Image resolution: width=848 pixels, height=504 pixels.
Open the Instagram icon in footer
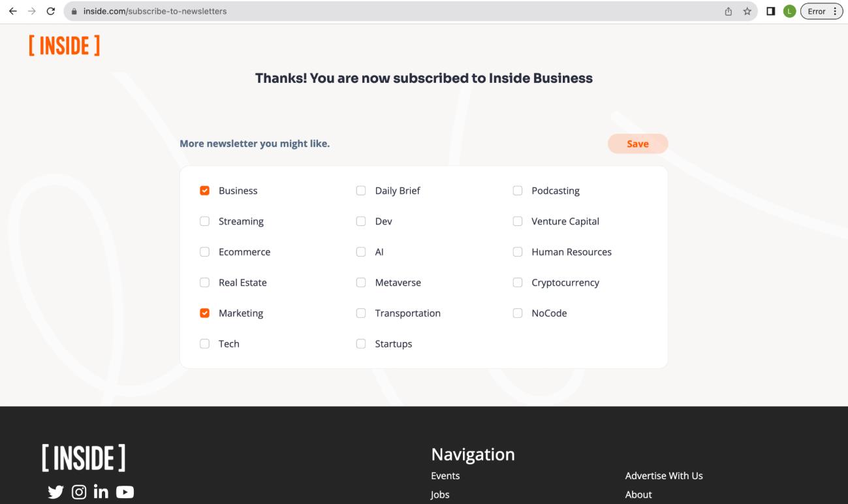pyautogui.click(x=78, y=492)
